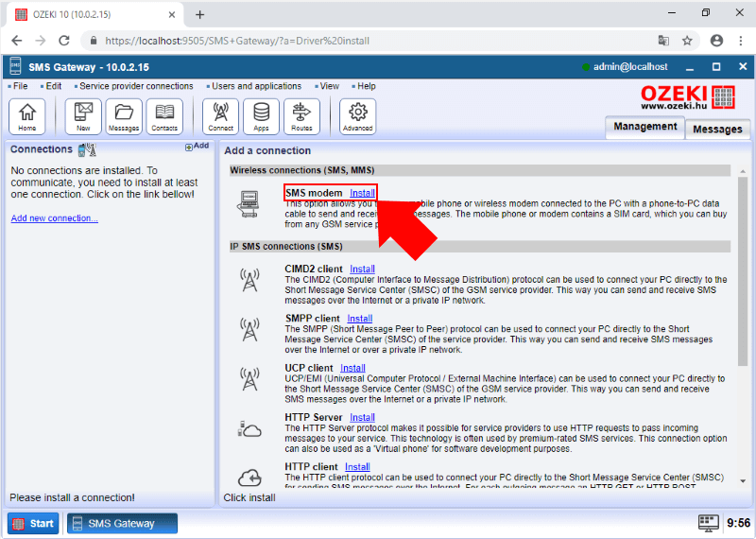This screenshot has height=539, width=756.
Task: Click the New message toolbar icon
Action: (83, 116)
